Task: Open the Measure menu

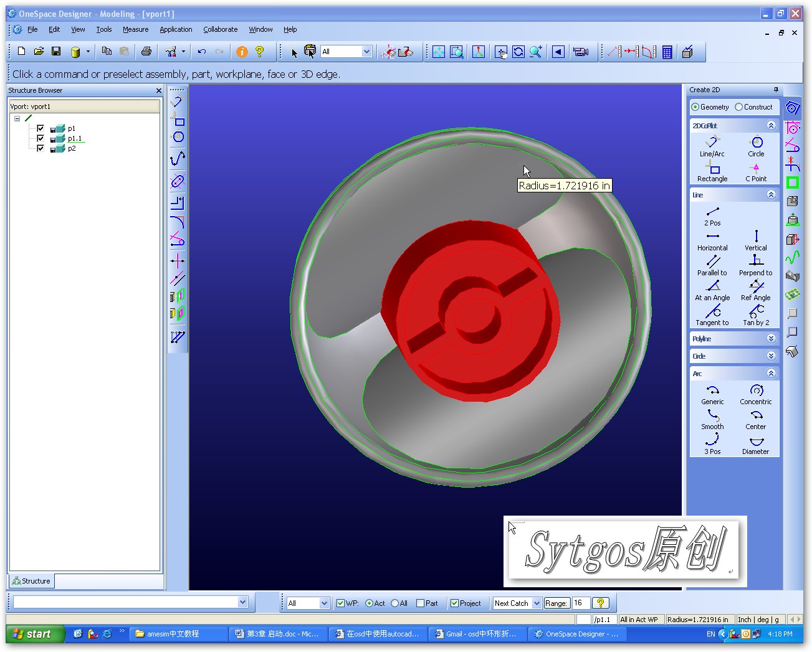Action: point(135,29)
